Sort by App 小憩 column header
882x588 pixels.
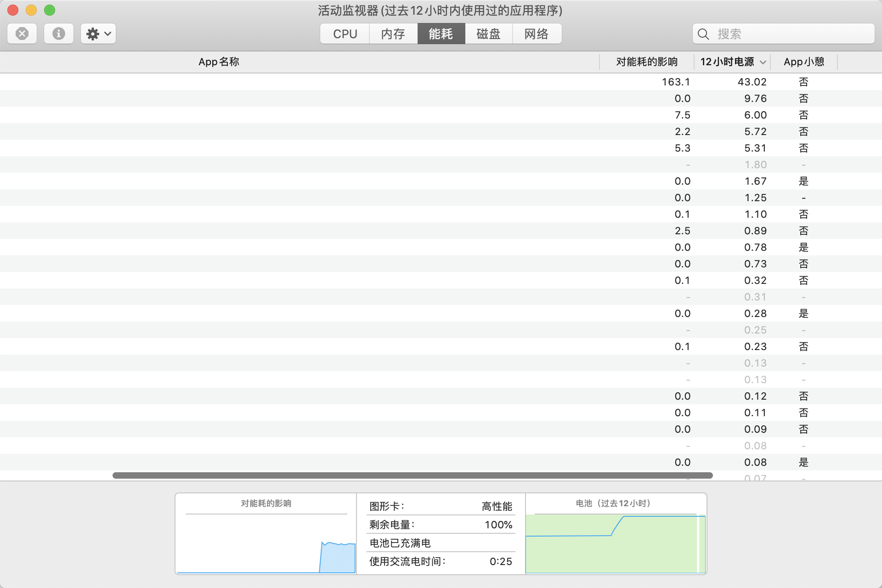pyautogui.click(x=804, y=62)
